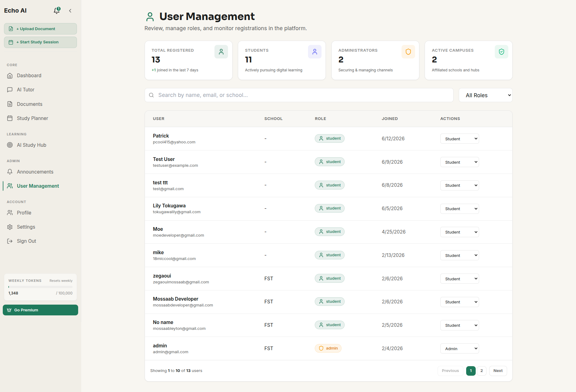The height and width of the screenshot is (392, 576).
Task: Open the All Roles filter dropdown
Action: tap(486, 95)
